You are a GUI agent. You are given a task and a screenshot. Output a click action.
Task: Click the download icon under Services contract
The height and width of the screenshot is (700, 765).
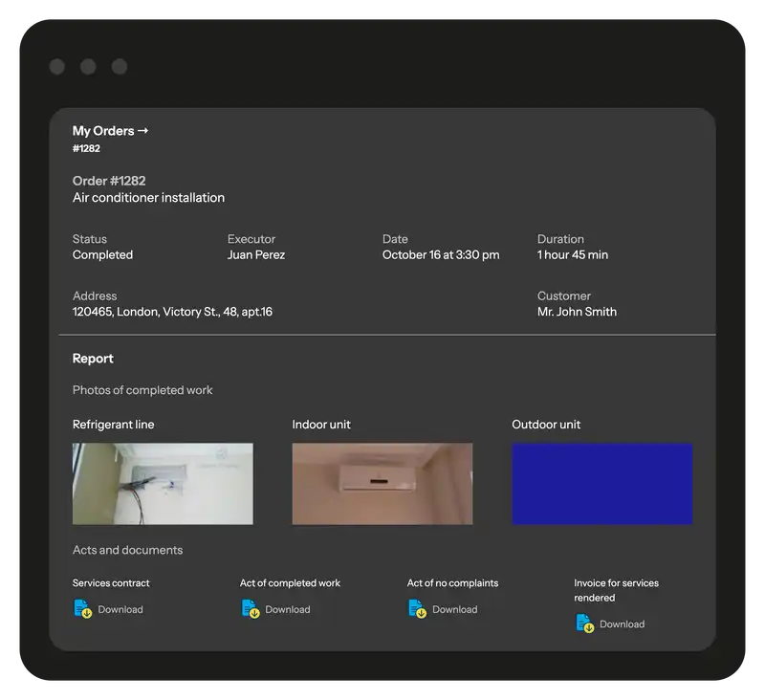[83, 609]
